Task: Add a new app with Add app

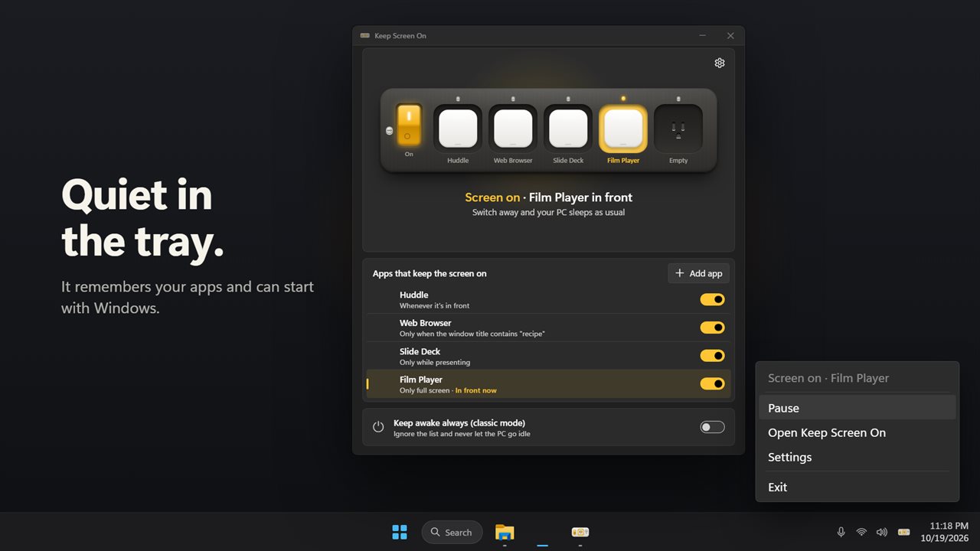Action: pyautogui.click(x=698, y=273)
